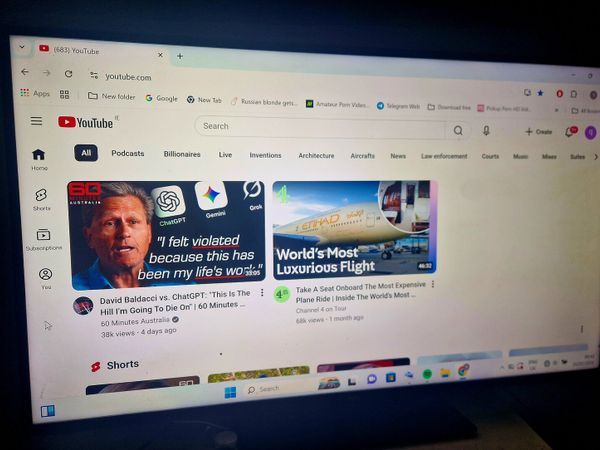Open the Windows Start button in taskbar

[230, 391]
